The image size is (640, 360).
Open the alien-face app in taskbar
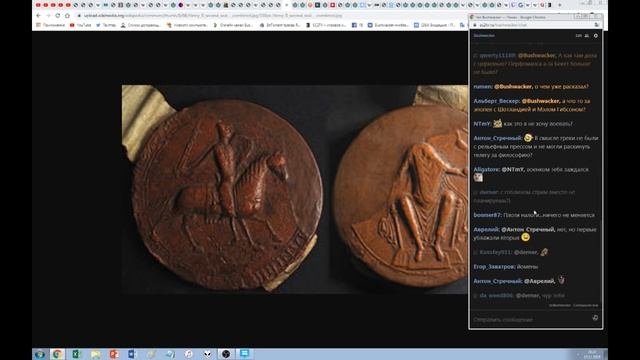pyautogui.click(x=207, y=354)
